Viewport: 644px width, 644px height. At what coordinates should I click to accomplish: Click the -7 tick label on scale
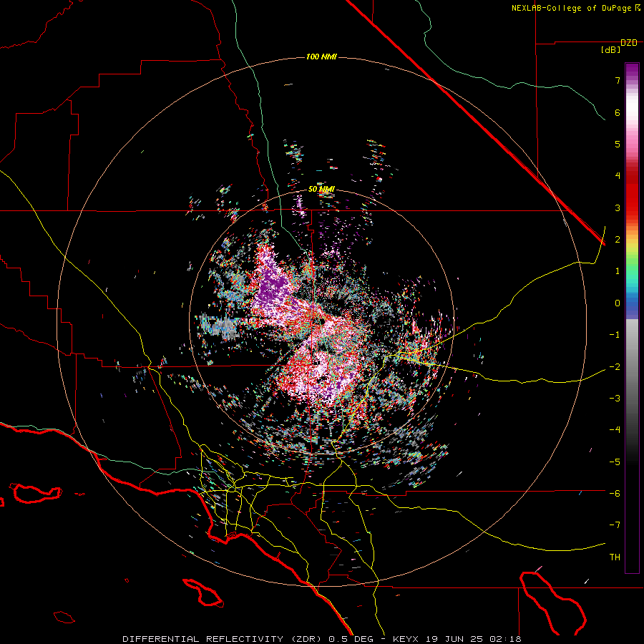(615, 525)
